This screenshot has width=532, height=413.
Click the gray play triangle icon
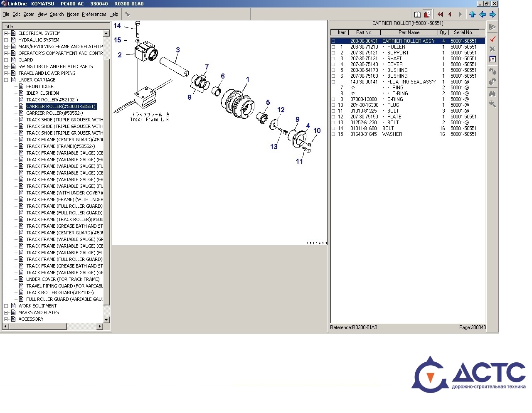[493, 27]
